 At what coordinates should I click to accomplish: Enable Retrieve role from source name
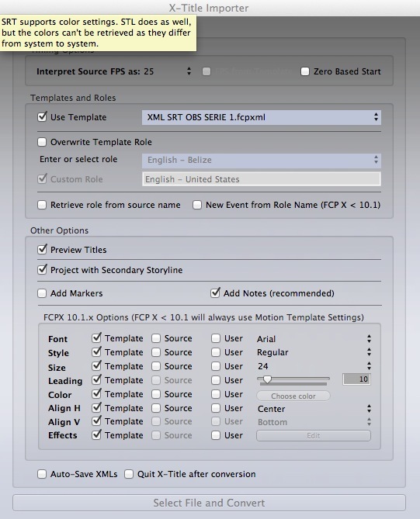pyautogui.click(x=42, y=205)
